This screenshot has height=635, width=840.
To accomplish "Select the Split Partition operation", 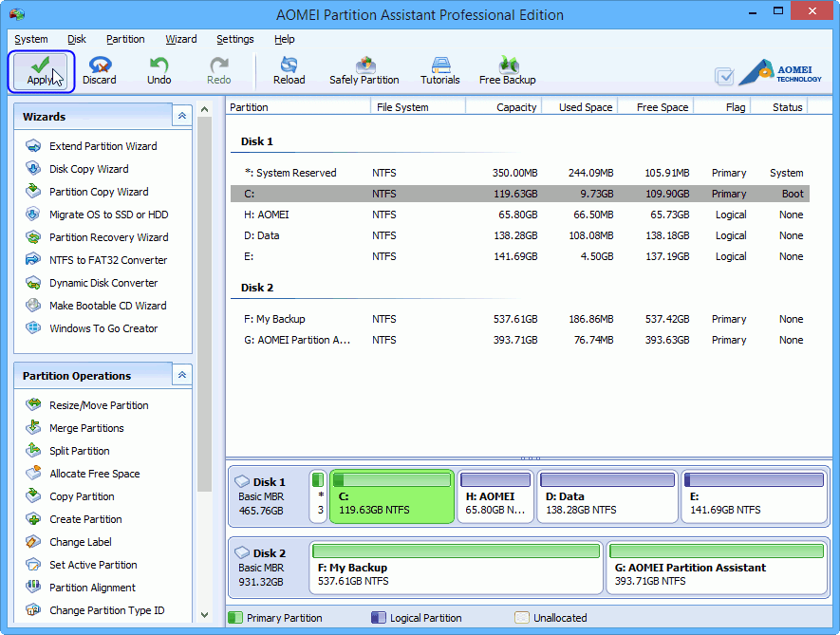I will (x=80, y=451).
